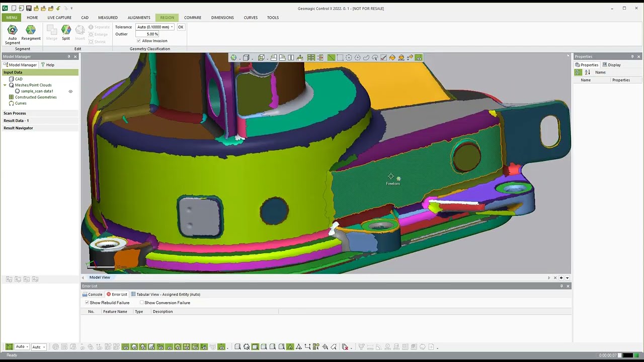The image size is (644, 362).
Task: Open the HOME ribbon tab
Action: [32, 18]
